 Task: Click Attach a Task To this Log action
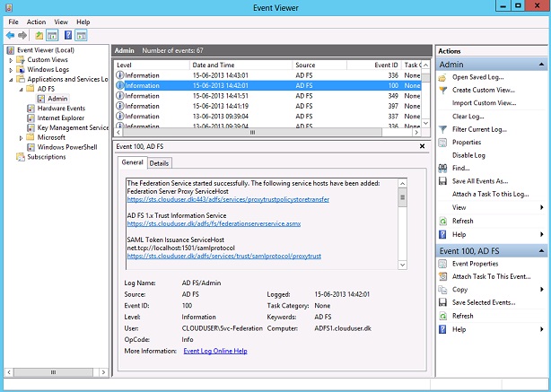(x=490, y=195)
